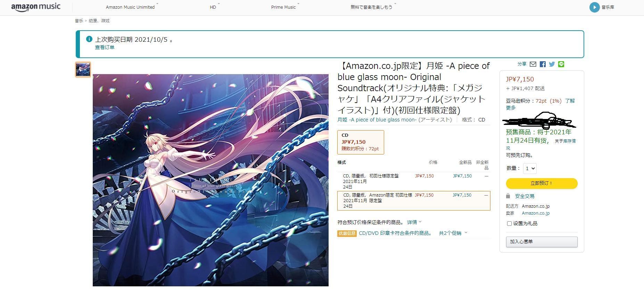The height and width of the screenshot is (294, 644).
Task: Select the Amazon限定 初回仕様限定盤 format row
Action: [414, 201]
